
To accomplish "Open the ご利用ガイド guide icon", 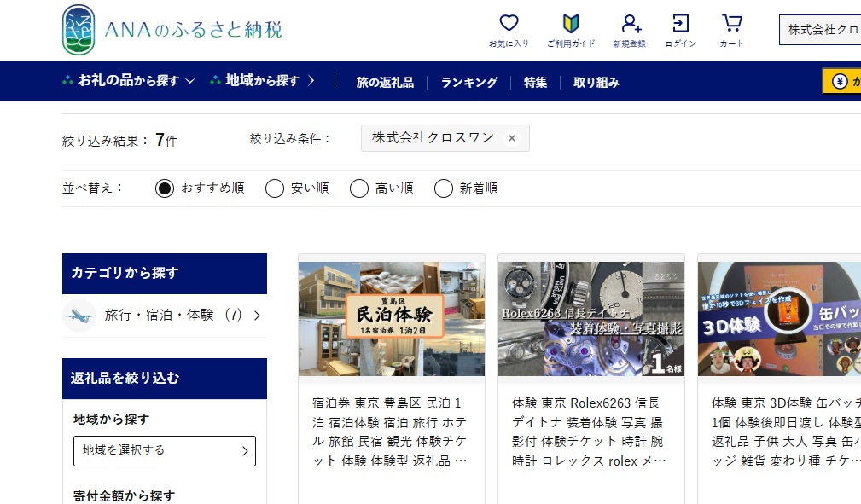I will point(571,24).
